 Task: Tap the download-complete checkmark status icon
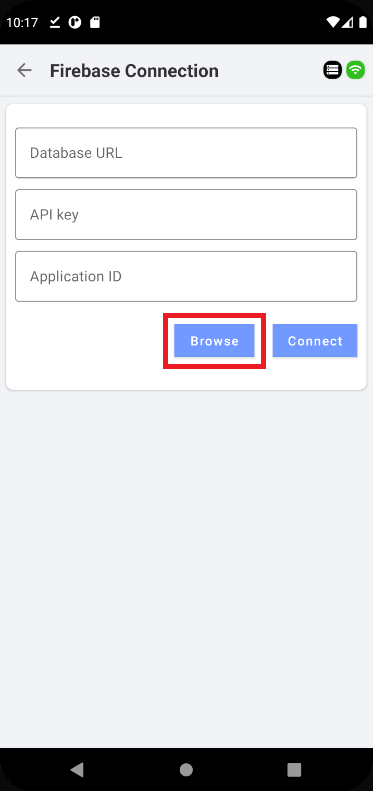[x=56, y=23]
